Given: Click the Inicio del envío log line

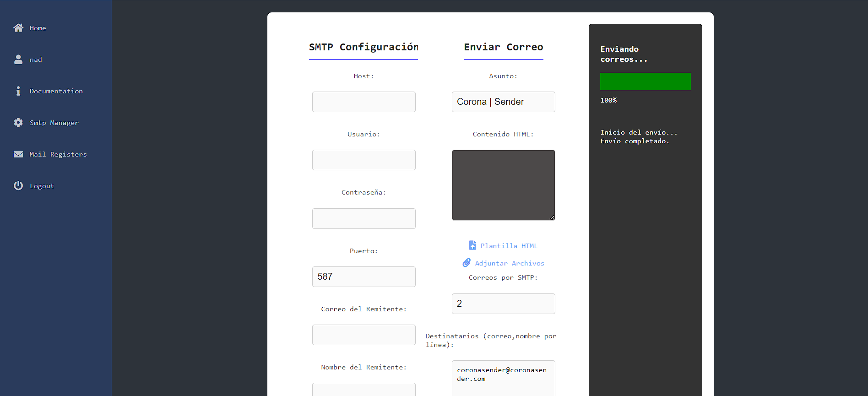Looking at the screenshot, I should click(x=639, y=132).
